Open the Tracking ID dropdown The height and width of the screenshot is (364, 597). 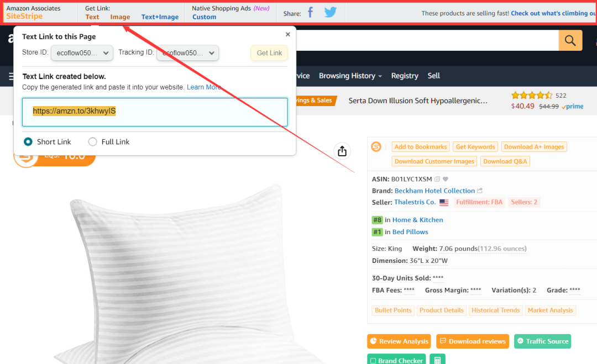[x=188, y=53]
